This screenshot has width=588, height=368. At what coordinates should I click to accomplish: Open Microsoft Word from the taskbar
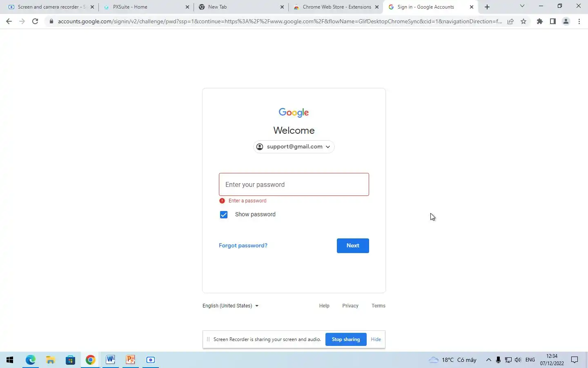pyautogui.click(x=111, y=360)
